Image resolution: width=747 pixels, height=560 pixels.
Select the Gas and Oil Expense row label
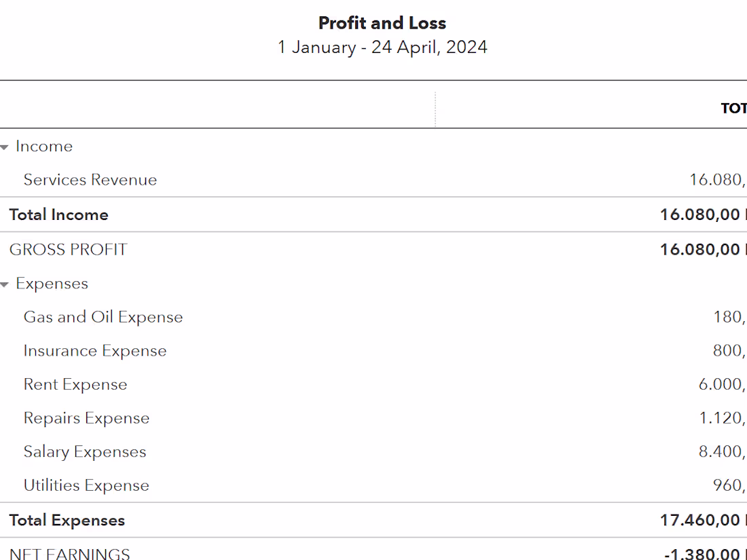click(x=103, y=317)
